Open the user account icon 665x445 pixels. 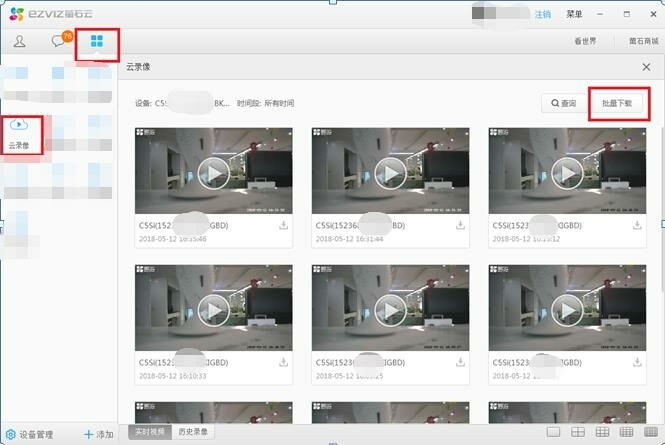pos(20,41)
